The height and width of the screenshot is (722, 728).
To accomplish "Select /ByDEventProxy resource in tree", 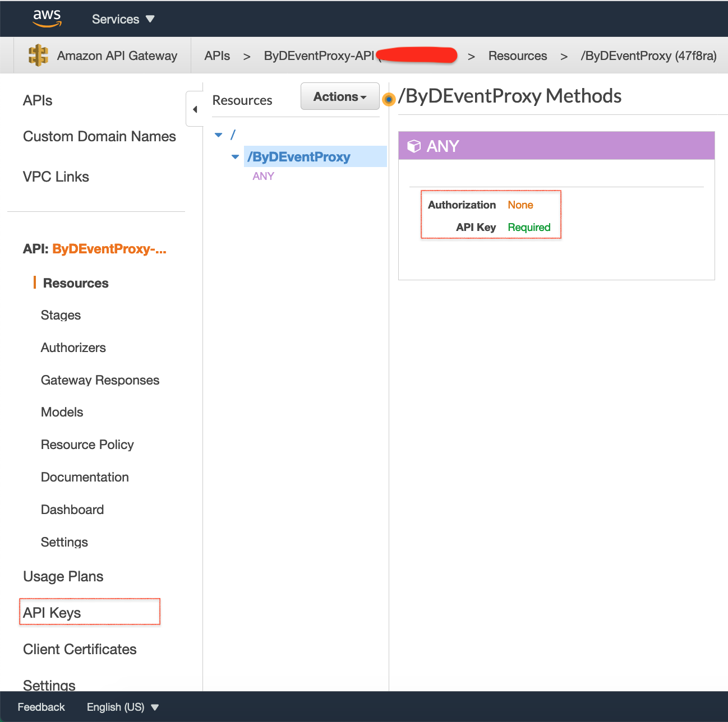I will (315, 156).
